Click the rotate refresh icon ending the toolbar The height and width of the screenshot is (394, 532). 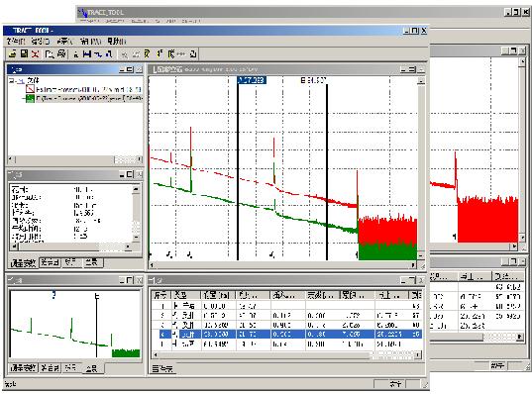[x=193, y=53]
